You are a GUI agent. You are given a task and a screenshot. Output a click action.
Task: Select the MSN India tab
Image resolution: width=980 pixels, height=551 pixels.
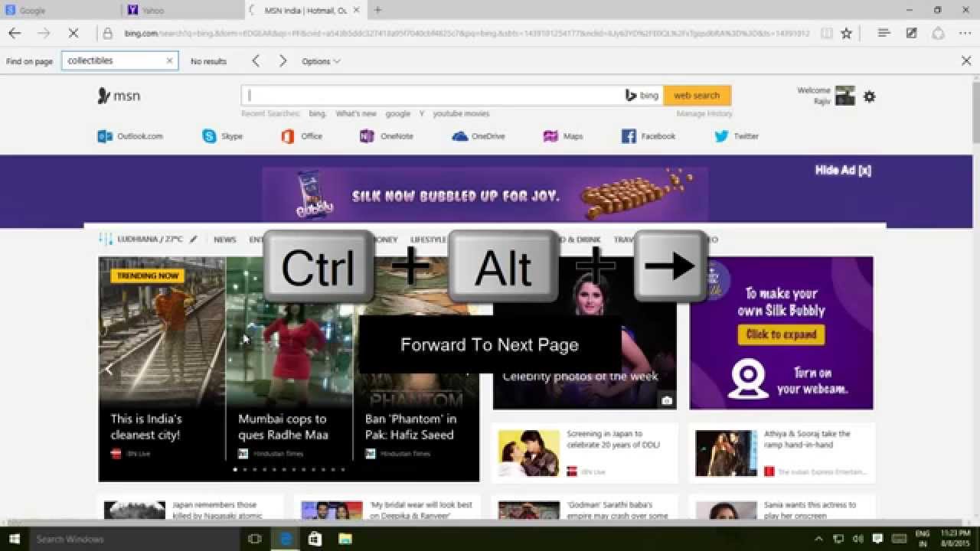(305, 10)
